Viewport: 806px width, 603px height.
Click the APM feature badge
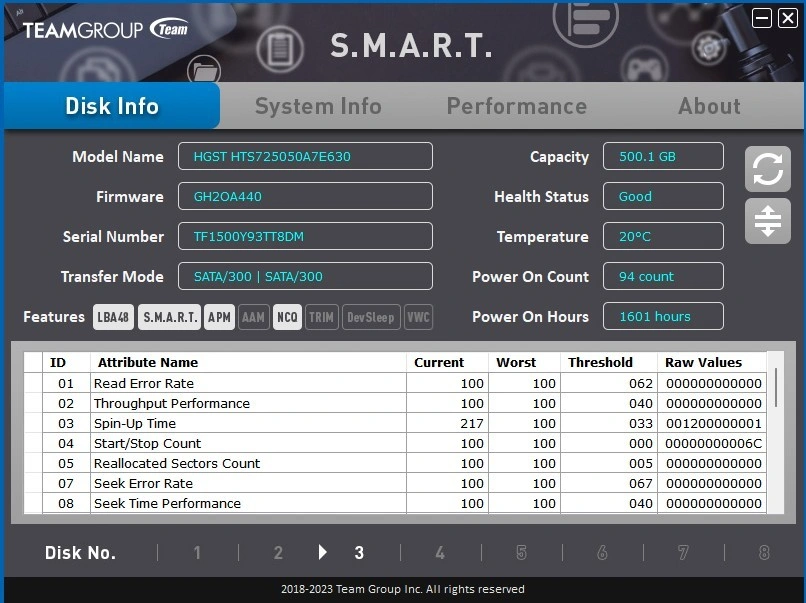point(219,317)
